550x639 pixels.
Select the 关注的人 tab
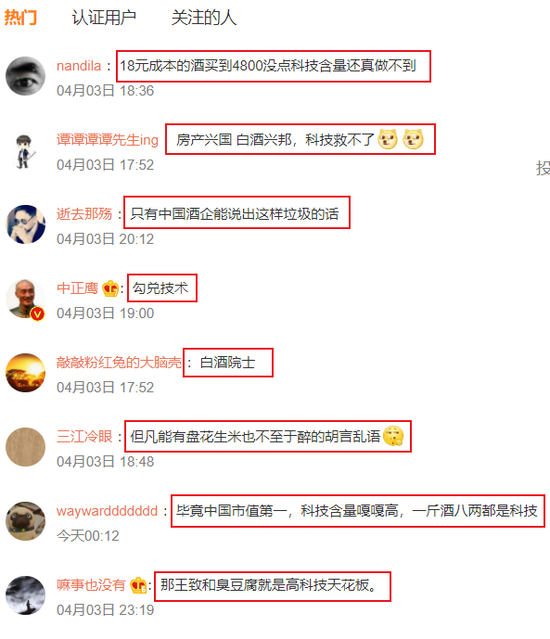click(204, 18)
